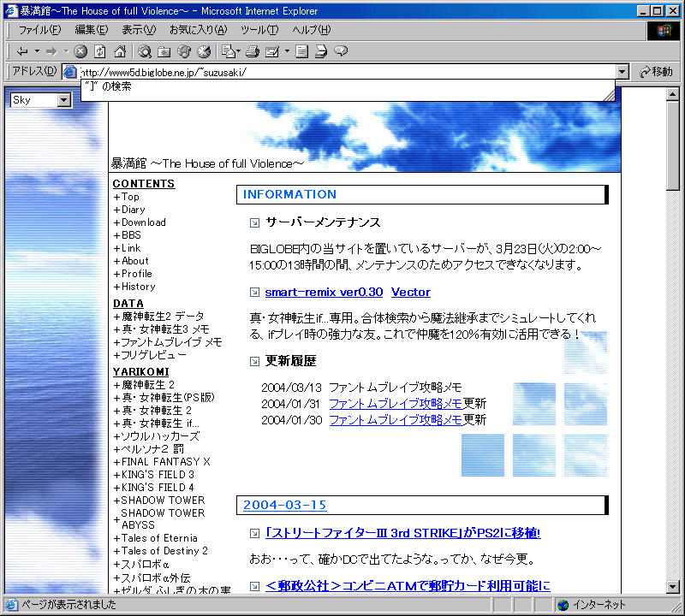Viewport: 685px width, 616px height.
Task: Open the ツール(T) menu
Action: pyautogui.click(x=259, y=30)
